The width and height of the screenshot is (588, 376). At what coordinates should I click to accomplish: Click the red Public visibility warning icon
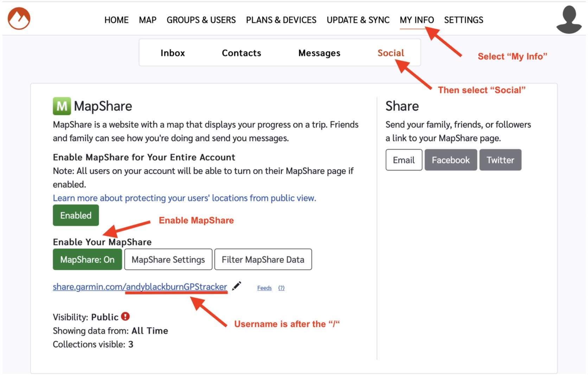[x=126, y=317]
